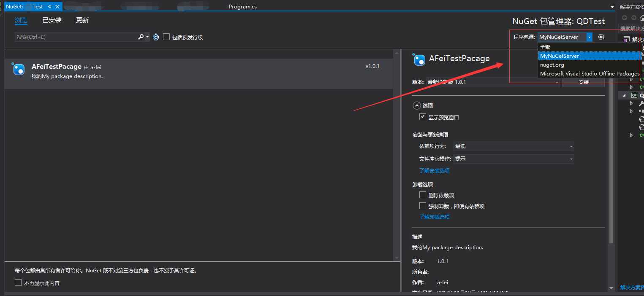Select the wrench Properties node icon
644x296 pixels.
pos(642,103)
